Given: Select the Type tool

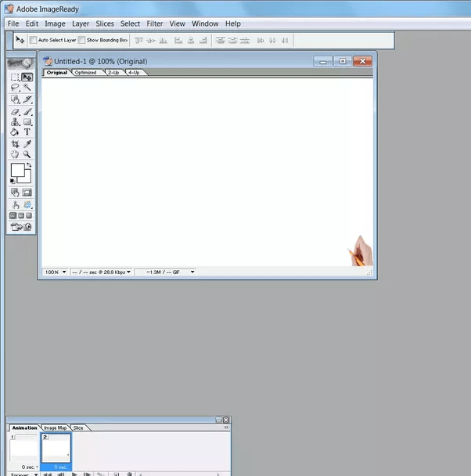Looking at the screenshot, I should click(27, 132).
